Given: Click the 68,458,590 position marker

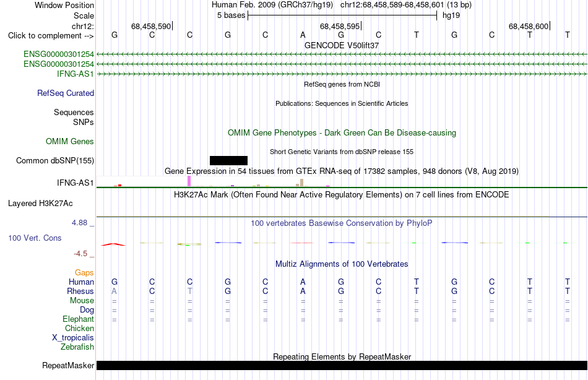Looking at the screenshot, I should pyautogui.click(x=151, y=26).
